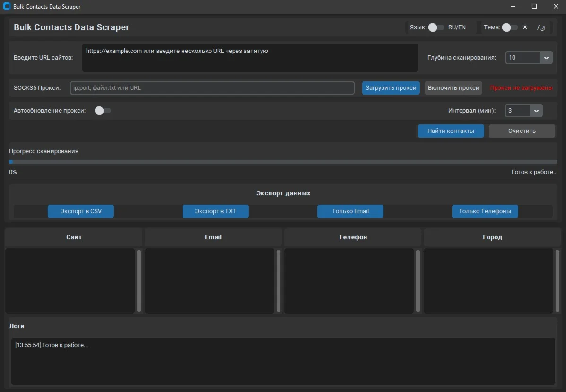Viewport: 566px width, 392px height.
Task: Click the Загрузить прокси button
Action: (x=391, y=88)
